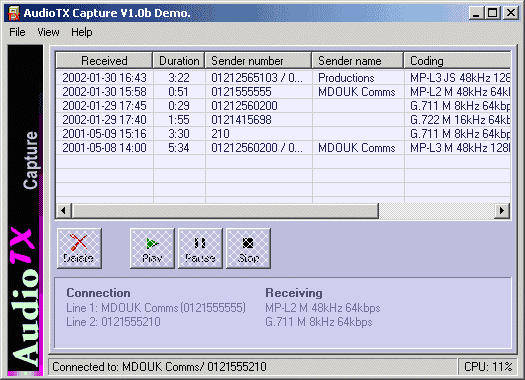The width and height of the screenshot is (525, 380).
Task: Click the Line 2: 0121555210 connection text
Action: pyautogui.click(x=113, y=322)
